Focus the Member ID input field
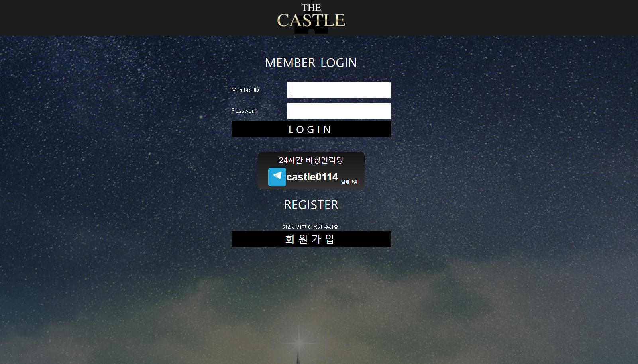Image resolution: width=638 pixels, height=364 pixels. click(x=339, y=90)
